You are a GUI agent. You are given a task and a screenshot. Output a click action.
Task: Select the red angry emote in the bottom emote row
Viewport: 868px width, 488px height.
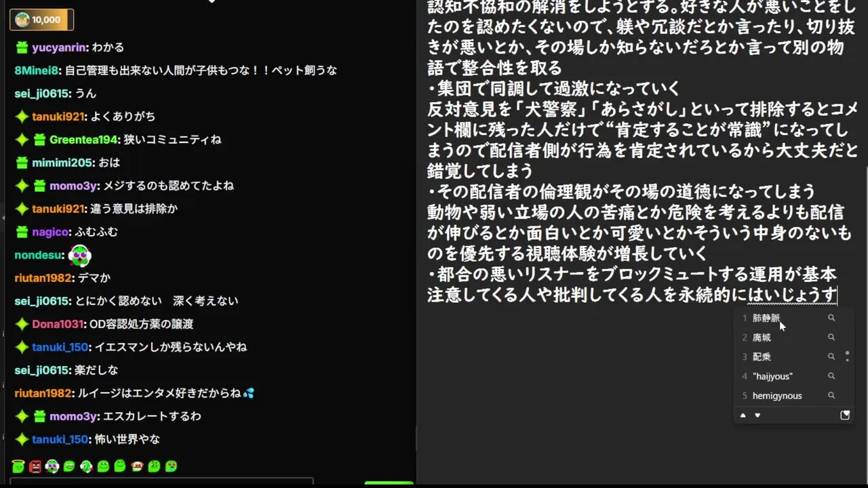(35, 466)
